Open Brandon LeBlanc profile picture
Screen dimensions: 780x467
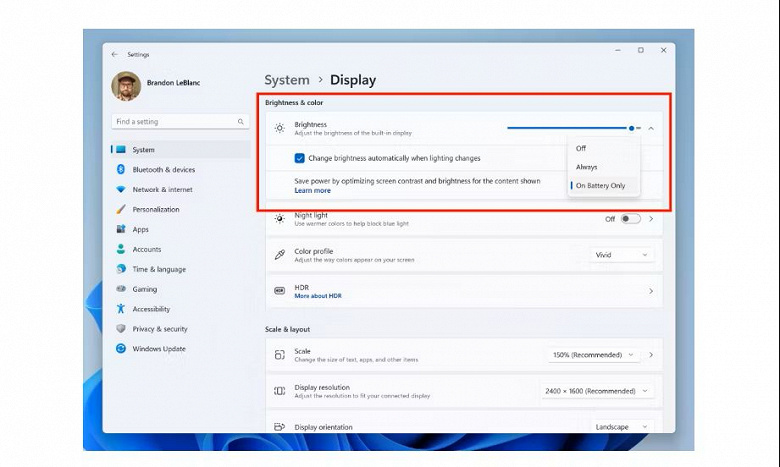[x=126, y=86]
